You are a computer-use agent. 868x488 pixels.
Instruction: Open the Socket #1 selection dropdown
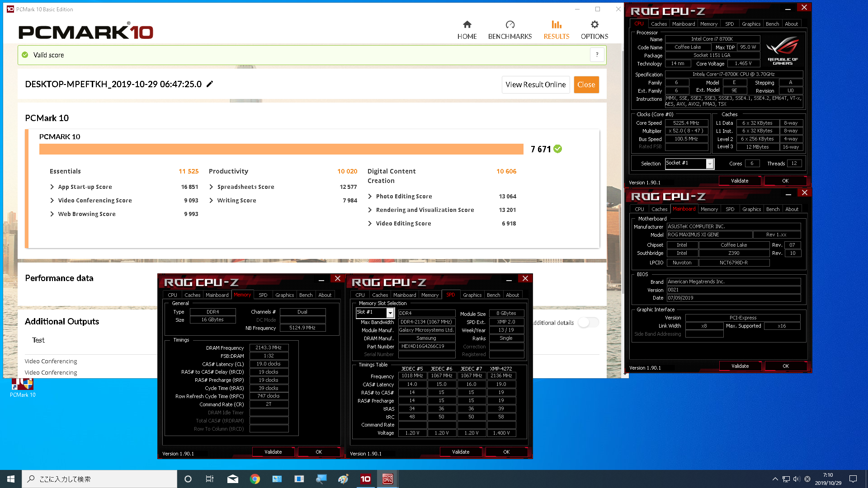(x=710, y=164)
